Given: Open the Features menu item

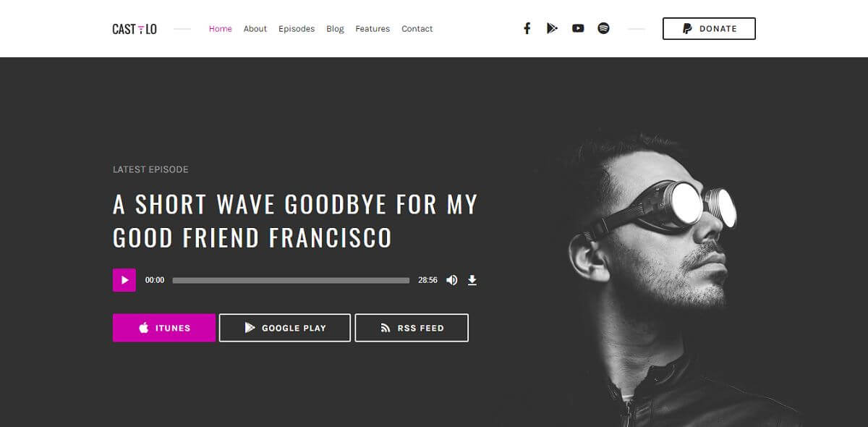Looking at the screenshot, I should 373,29.
